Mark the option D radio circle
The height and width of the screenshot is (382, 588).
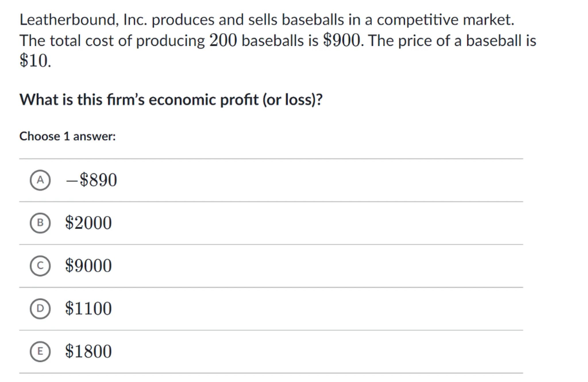click(40, 308)
